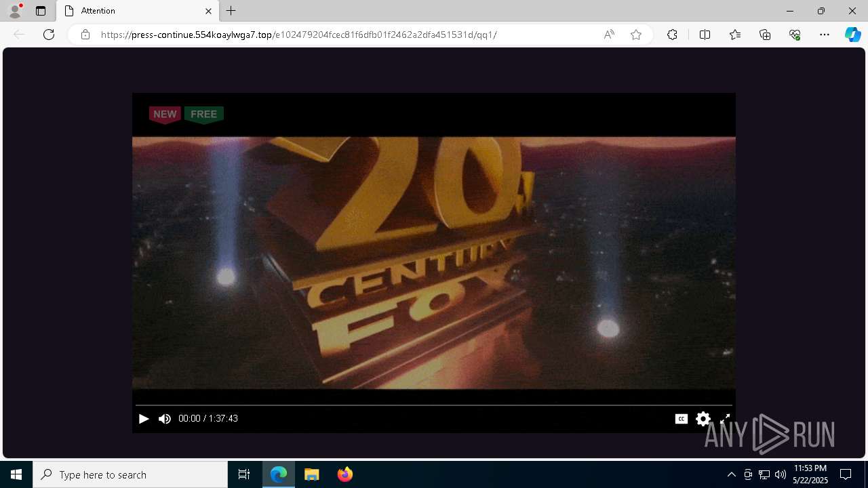Open Copilot sidebar
The width and height of the screenshot is (868, 488).
coord(852,35)
